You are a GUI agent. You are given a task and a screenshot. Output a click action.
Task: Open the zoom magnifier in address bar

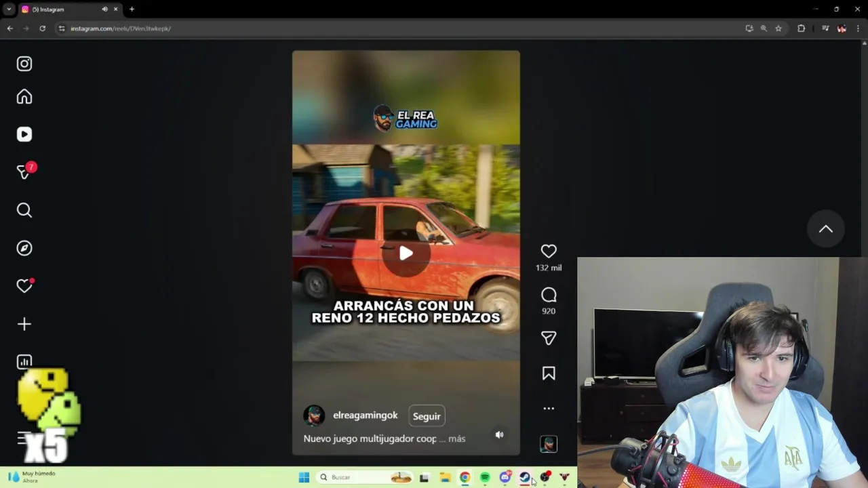[764, 28]
